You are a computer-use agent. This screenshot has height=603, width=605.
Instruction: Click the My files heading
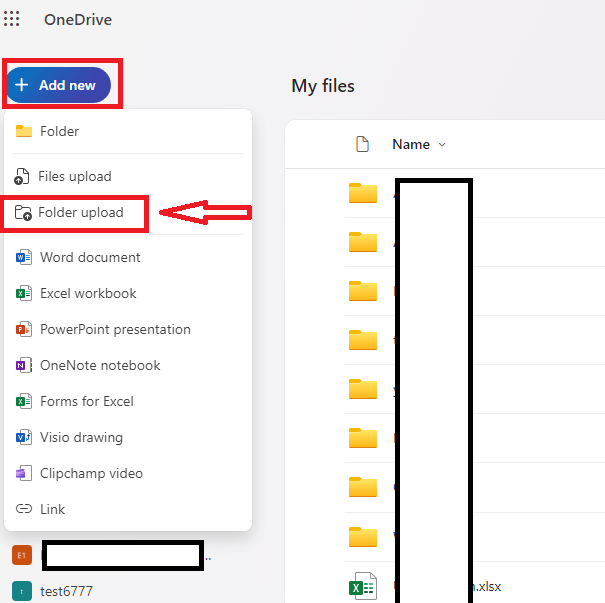[323, 86]
